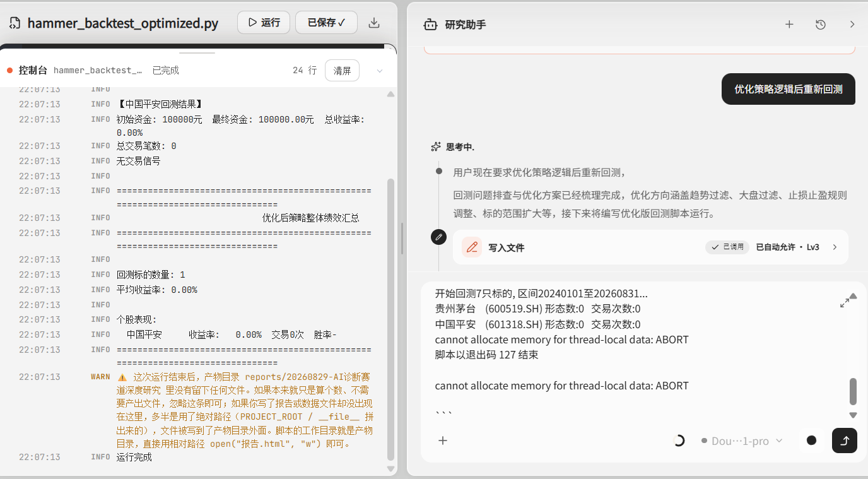Click the orange console status dot
This screenshot has height=479, width=868.
10,71
